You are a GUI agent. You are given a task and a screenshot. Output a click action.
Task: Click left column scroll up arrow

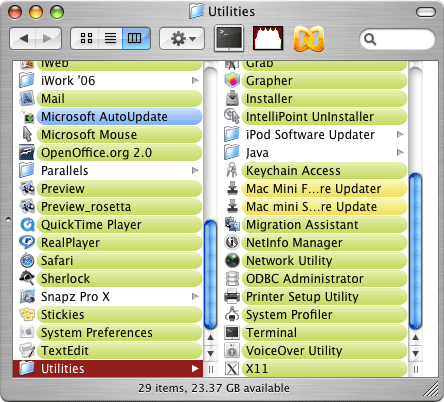click(210, 337)
